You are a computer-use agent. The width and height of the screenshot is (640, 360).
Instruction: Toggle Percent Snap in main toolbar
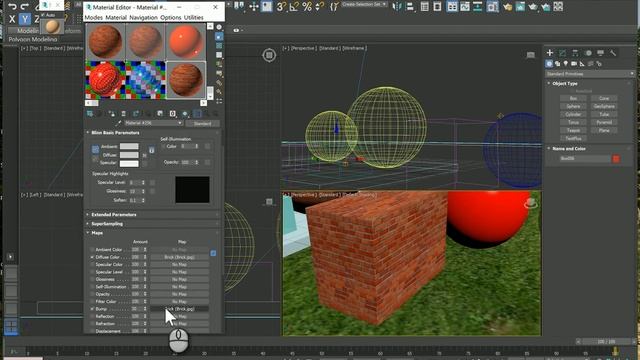pyautogui.click(x=307, y=6)
